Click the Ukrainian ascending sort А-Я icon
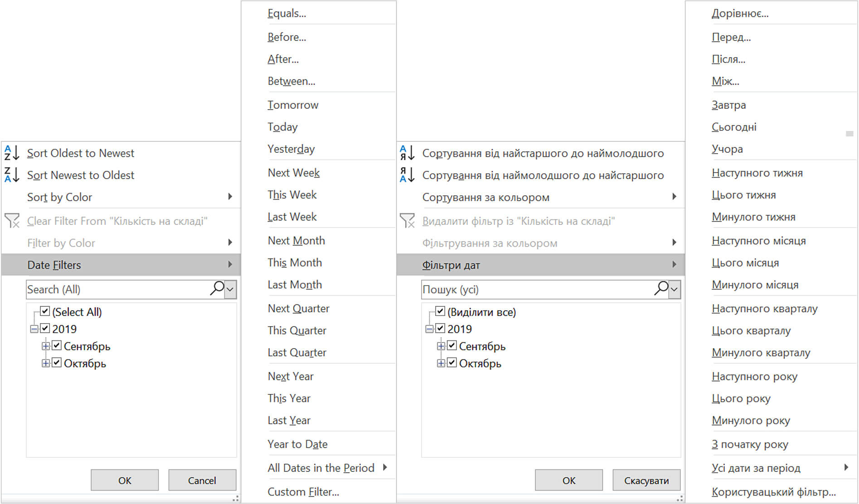 pos(407,153)
